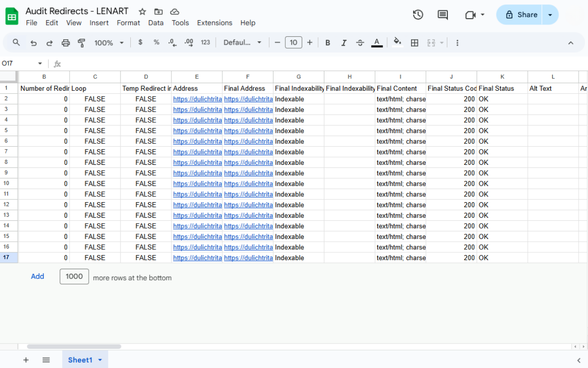Click the Undo icon
This screenshot has height=368, width=588.
coord(33,43)
